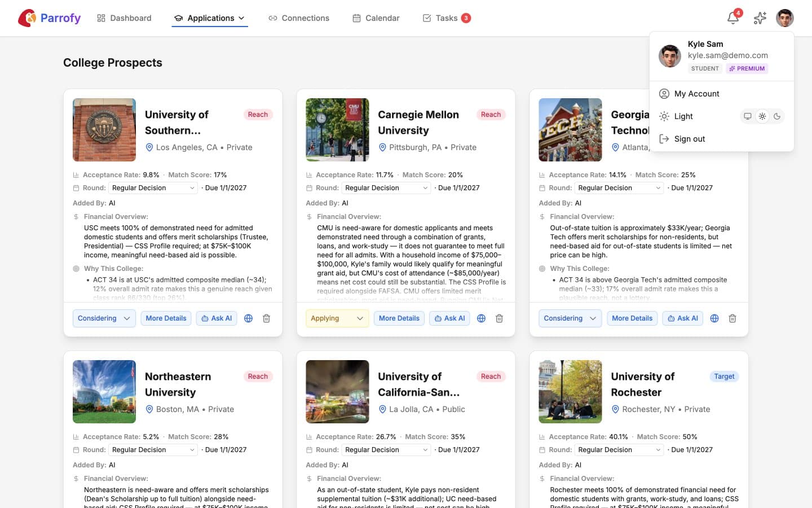
Task: Change Considering status on USC card
Action: click(x=104, y=318)
